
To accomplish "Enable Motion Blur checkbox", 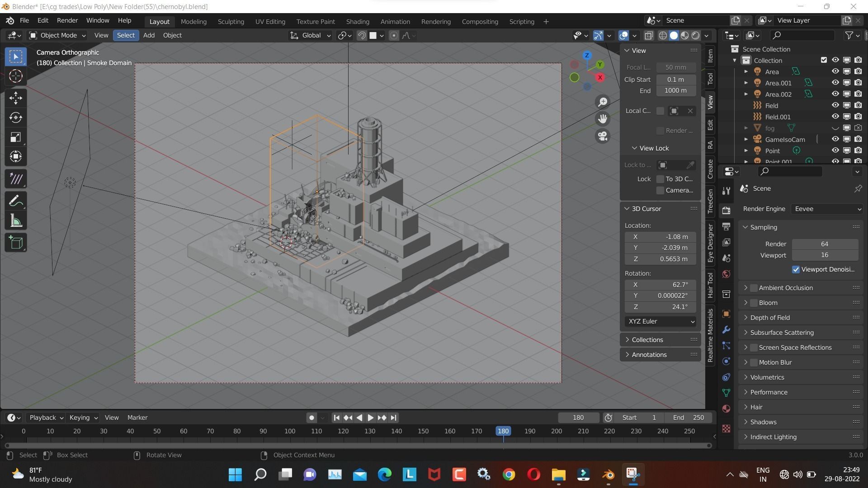I will tap(754, 362).
